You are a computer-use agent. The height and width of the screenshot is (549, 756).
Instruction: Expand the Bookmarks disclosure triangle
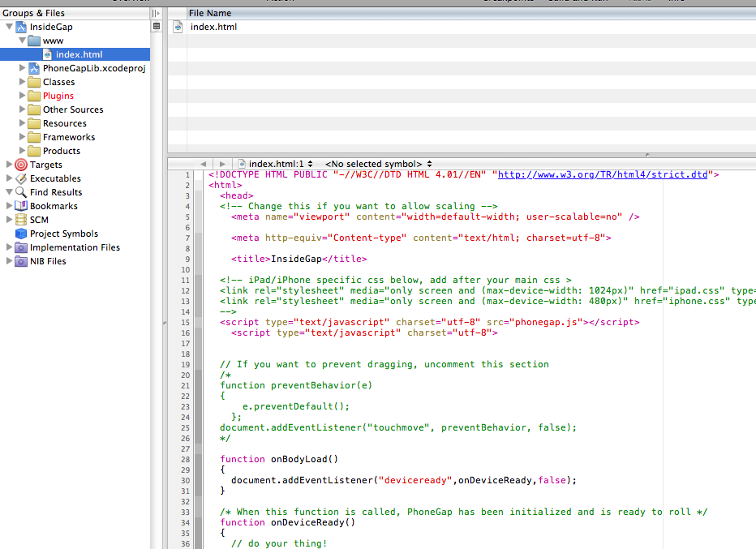pos(9,205)
